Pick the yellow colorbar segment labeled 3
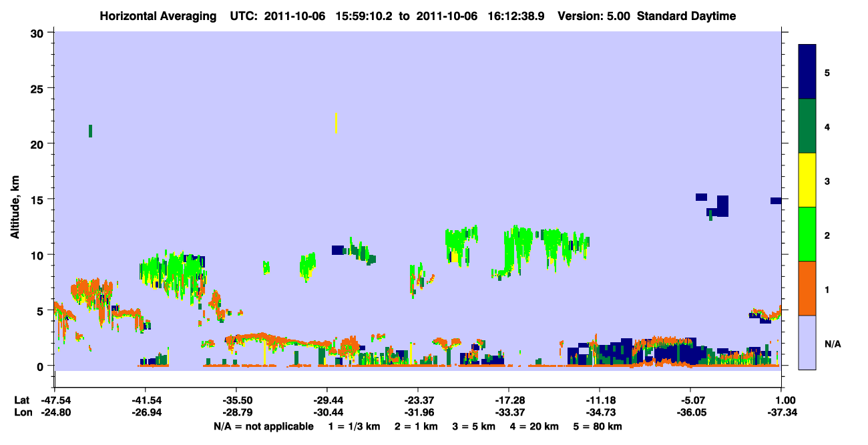 [807, 180]
